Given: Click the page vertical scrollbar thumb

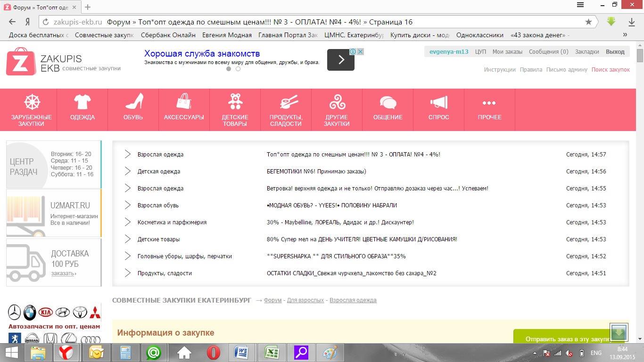Looking at the screenshot, I should (640, 56).
